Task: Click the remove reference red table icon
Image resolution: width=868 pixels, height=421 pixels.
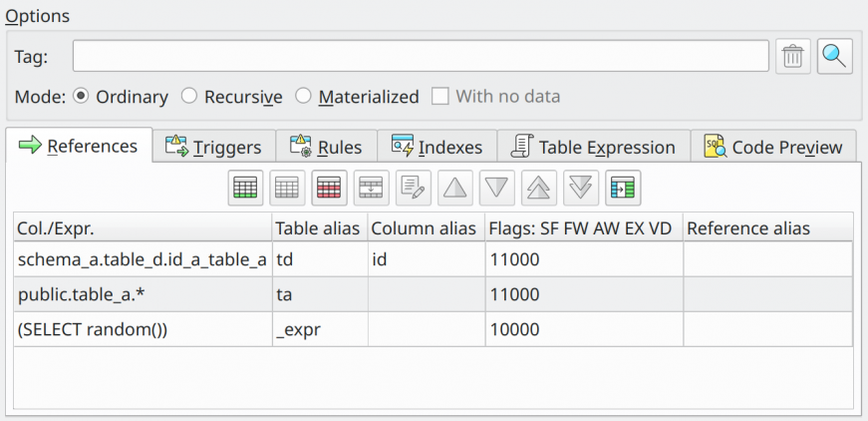Action: click(x=330, y=188)
